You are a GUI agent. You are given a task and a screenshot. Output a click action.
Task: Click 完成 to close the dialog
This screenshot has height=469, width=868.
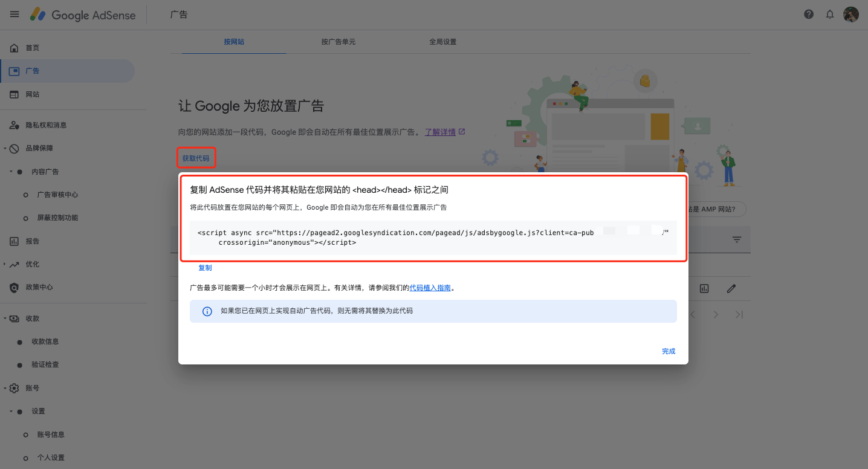point(669,351)
